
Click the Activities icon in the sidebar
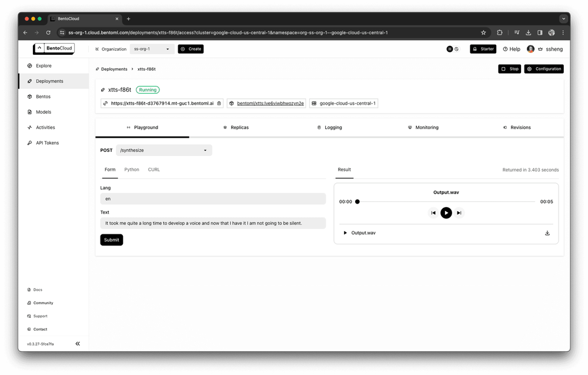click(x=29, y=127)
